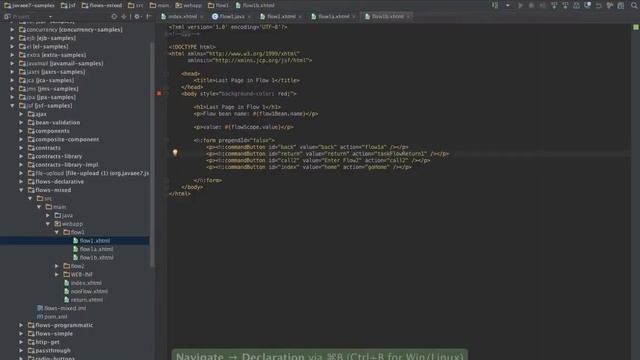The width and height of the screenshot is (640, 360).
Task: Click the flows-mixed breadcrumb
Action: point(102,5)
